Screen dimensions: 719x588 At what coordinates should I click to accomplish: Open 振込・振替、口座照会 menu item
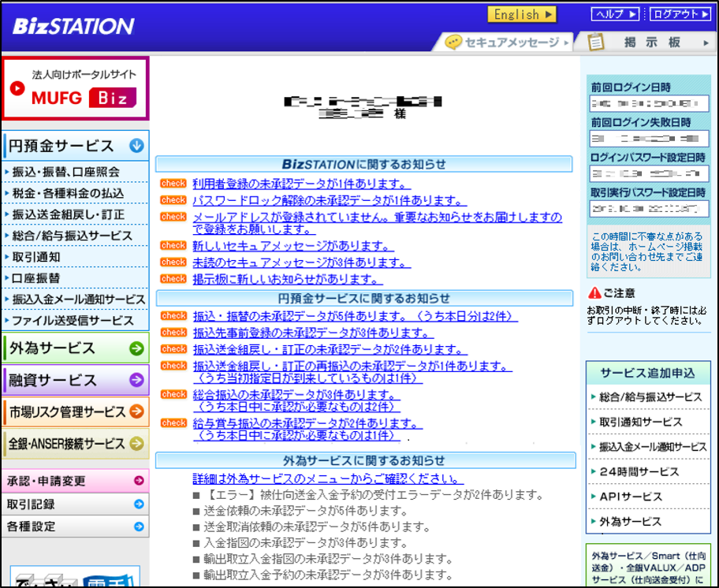65,172
